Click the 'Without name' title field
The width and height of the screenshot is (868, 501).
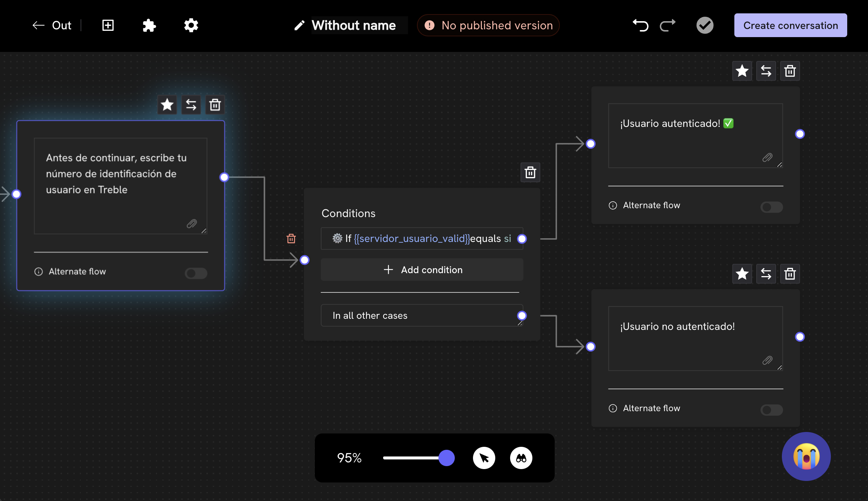pos(354,26)
